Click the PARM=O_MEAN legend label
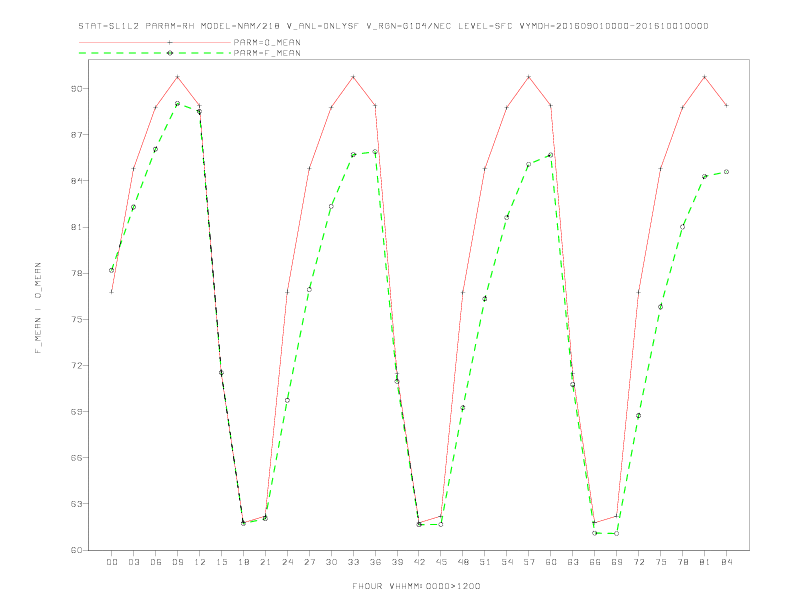The width and height of the screenshot is (792, 612). (267, 42)
